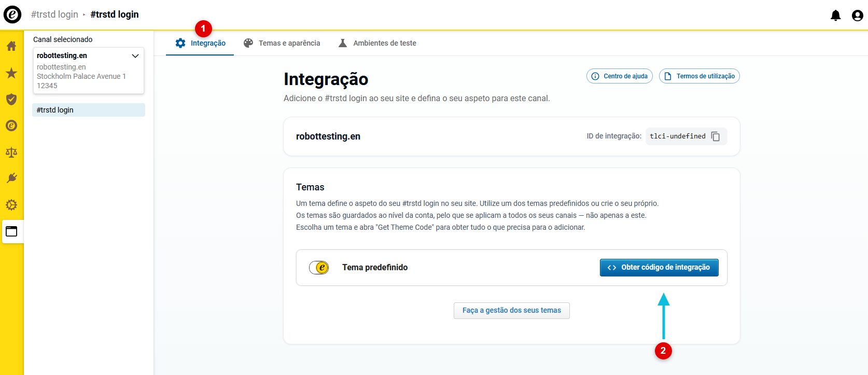Click the bold #trstd login breadcrumb
The width and height of the screenshot is (868, 375).
(115, 15)
